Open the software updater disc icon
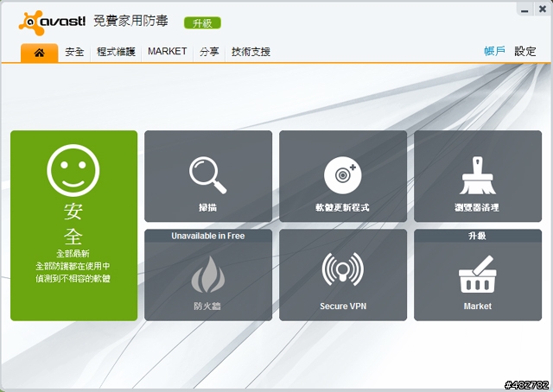 [342, 175]
